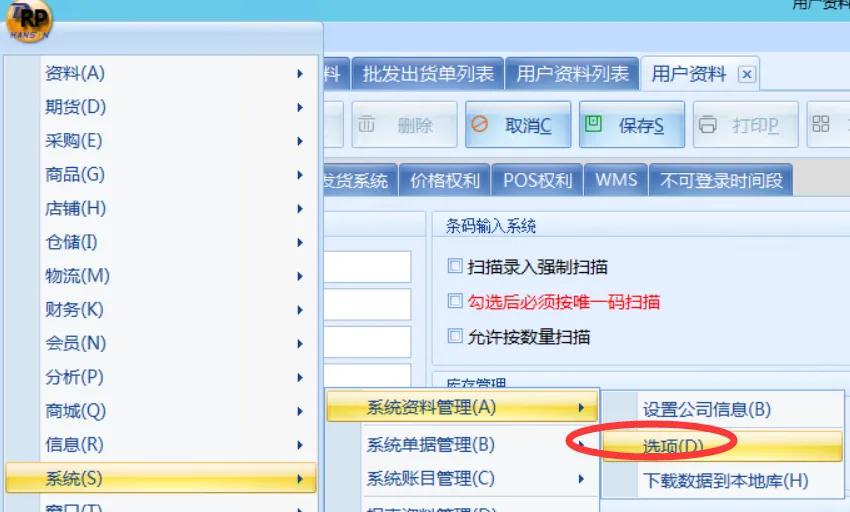The height and width of the screenshot is (512, 850).
Task: Enable 扫描录入强制扫描 checkbox
Action: (455, 267)
